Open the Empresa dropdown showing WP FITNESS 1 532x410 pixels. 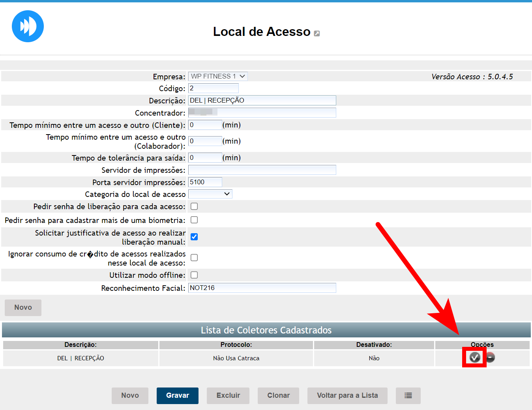[218, 76]
